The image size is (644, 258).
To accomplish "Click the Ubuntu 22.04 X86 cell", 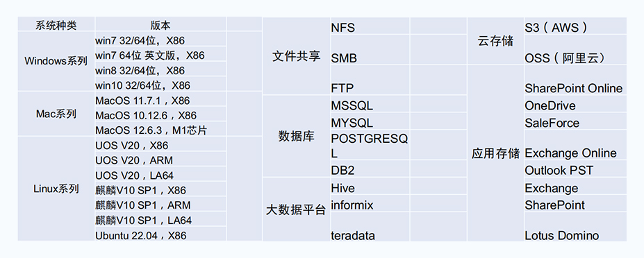I will (160, 235).
